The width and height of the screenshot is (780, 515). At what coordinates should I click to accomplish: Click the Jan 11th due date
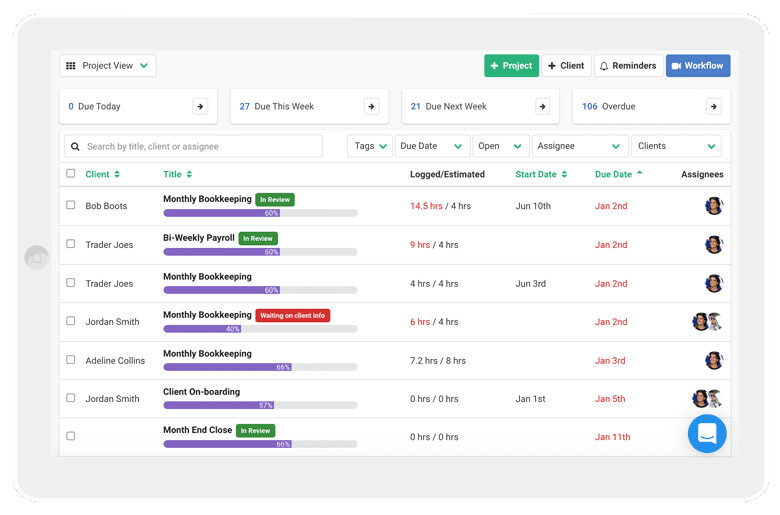(x=613, y=437)
